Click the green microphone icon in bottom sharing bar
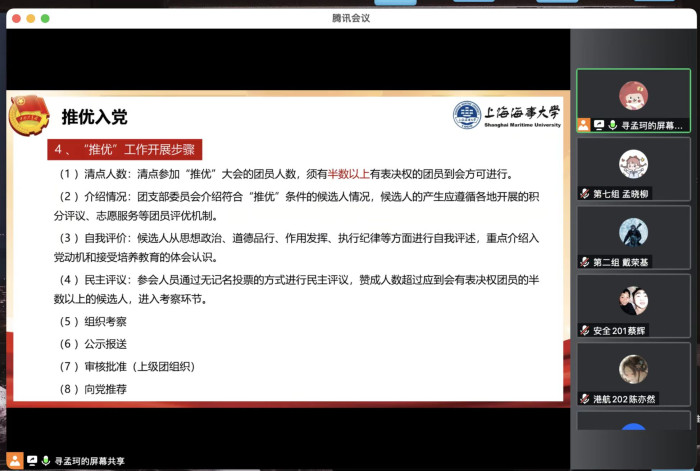Screen dimensions: 700x471 pos(46,461)
